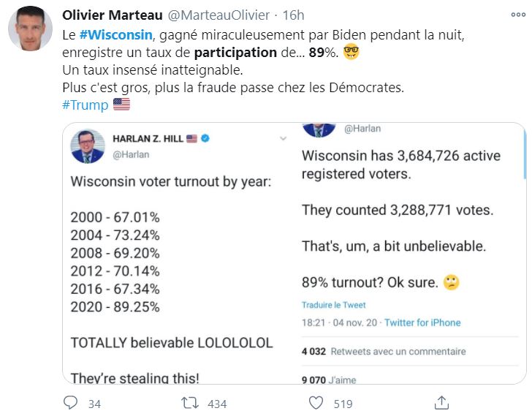Open the three-dot more options menu

pyautogui.click(x=518, y=15)
